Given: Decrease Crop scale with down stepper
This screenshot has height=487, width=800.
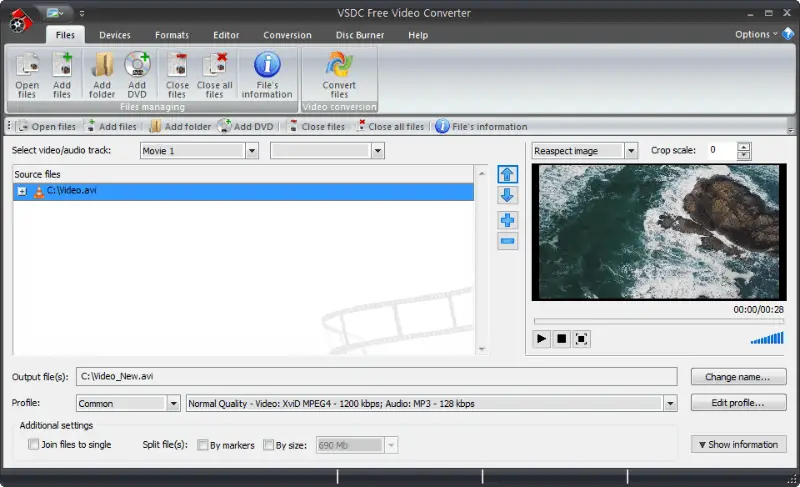Looking at the screenshot, I should point(744,155).
